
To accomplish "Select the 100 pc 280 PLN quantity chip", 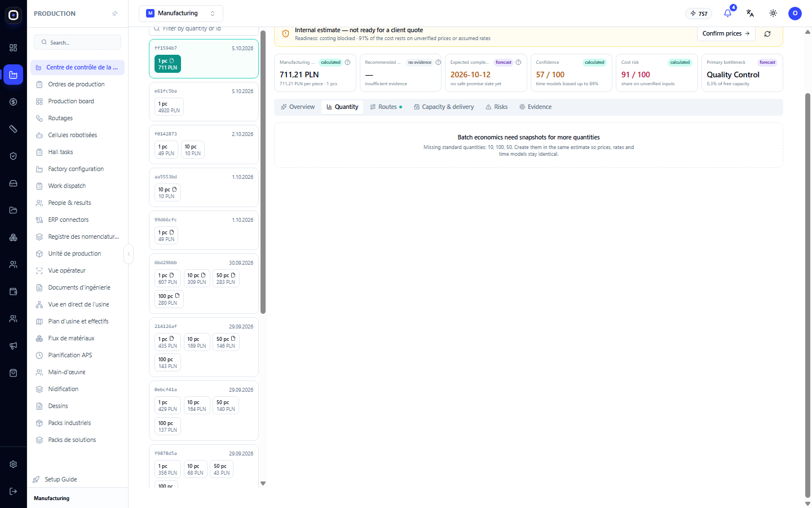I will point(169,300).
